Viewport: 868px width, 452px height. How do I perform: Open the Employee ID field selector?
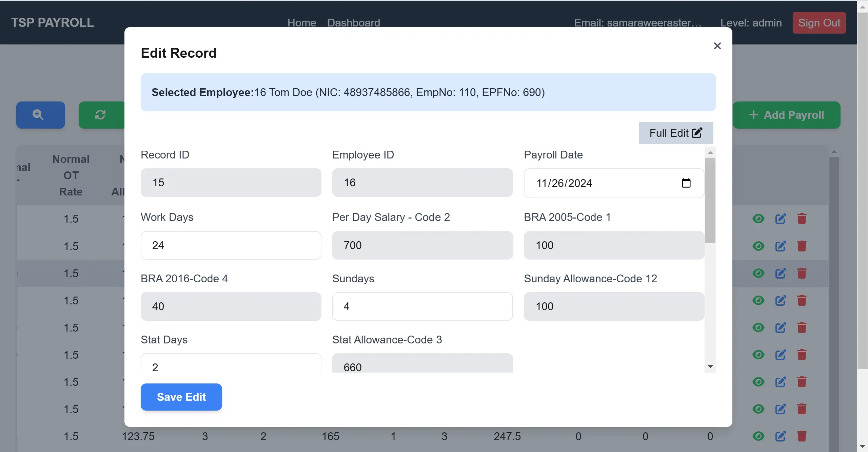coord(422,182)
